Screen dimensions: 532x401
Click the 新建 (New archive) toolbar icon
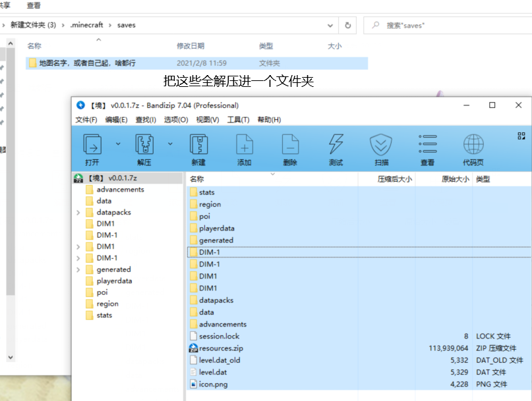(x=198, y=145)
